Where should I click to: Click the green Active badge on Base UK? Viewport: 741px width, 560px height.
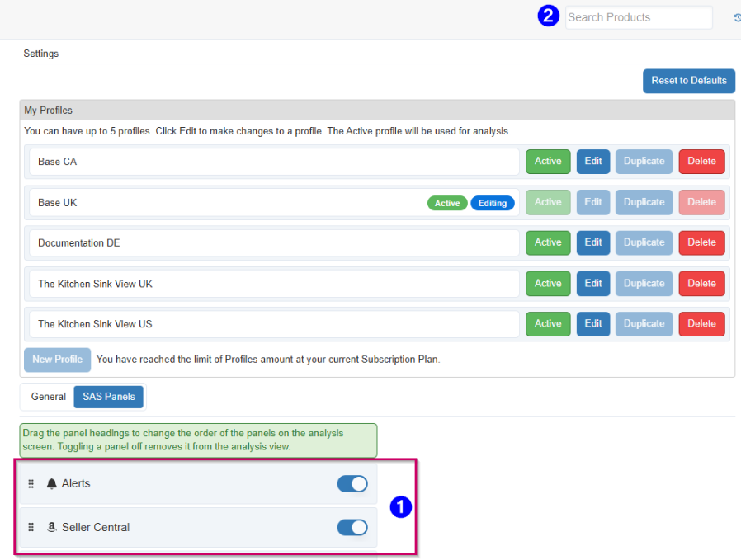tap(447, 202)
